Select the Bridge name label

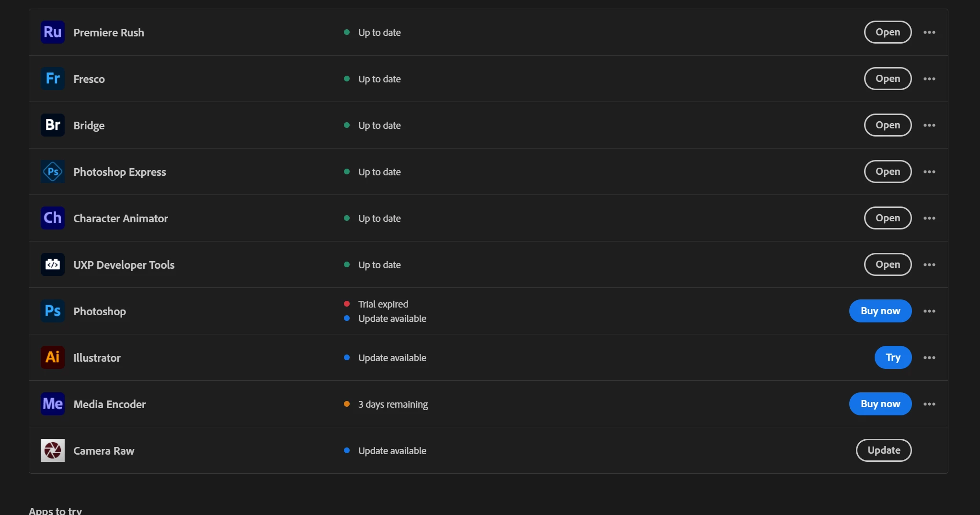coord(89,126)
